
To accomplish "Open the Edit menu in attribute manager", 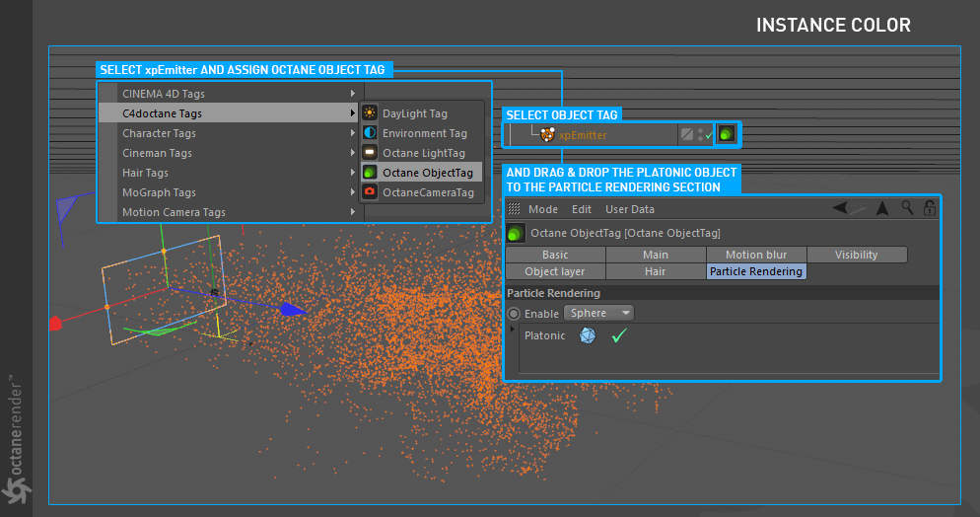I will point(582,209).
